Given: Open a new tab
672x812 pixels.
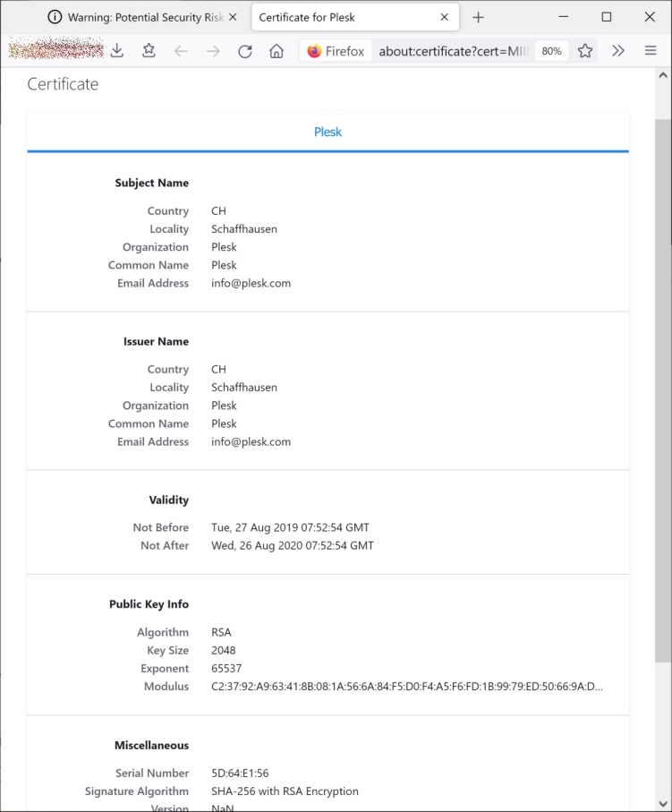Looking at the screenshot, I should [x=478, y=17].
